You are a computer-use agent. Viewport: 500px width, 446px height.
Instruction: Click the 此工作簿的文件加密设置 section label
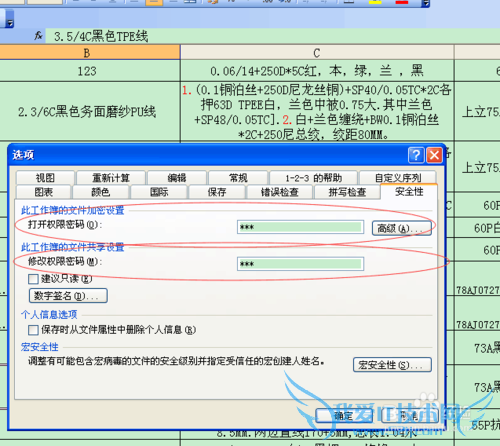(x=73, y=210)
